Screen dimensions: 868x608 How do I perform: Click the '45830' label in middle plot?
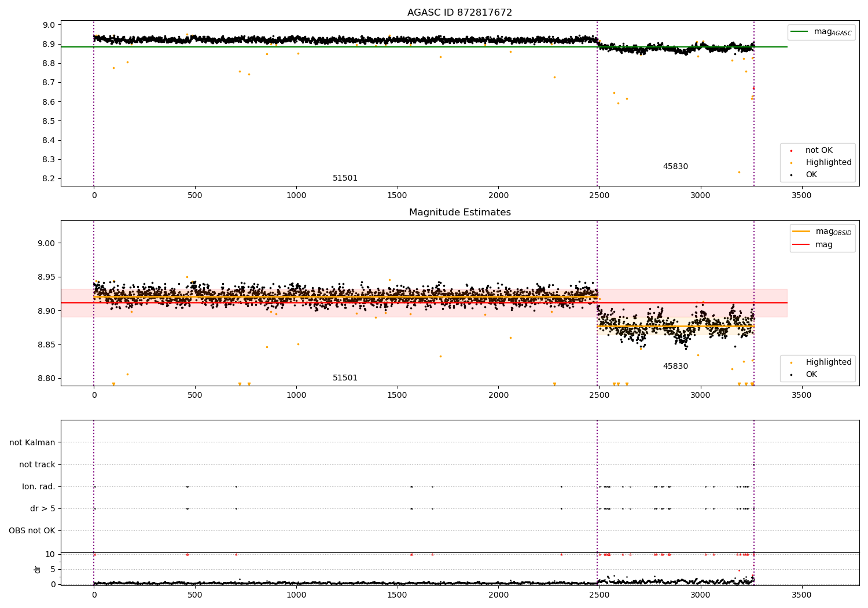coord(675,366)
